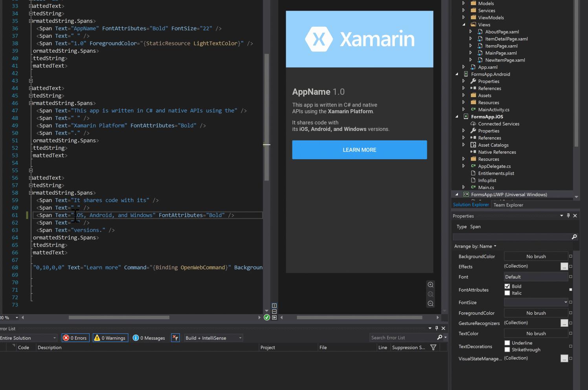Click the pin icon on the Properties panel

coord(568,215)
